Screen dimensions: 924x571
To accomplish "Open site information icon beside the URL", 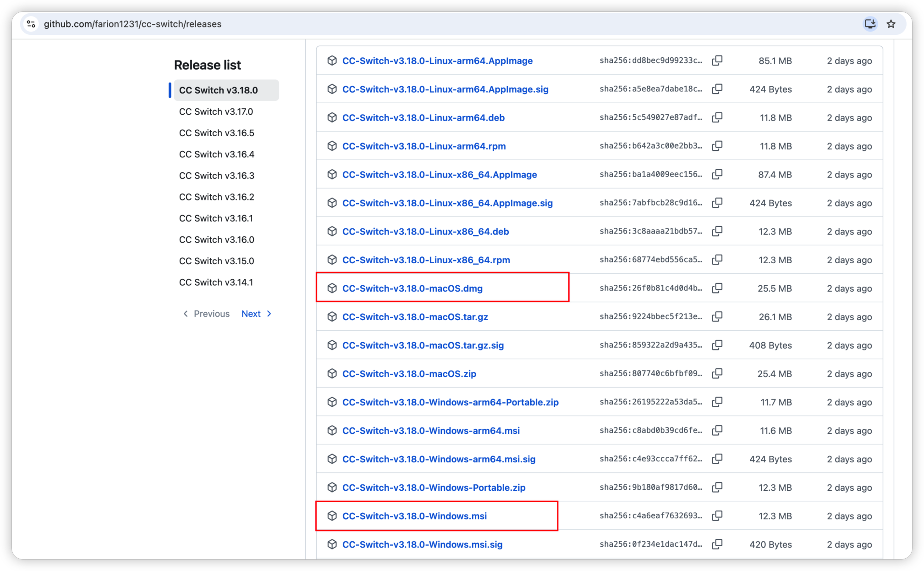I will pos(31,24).
